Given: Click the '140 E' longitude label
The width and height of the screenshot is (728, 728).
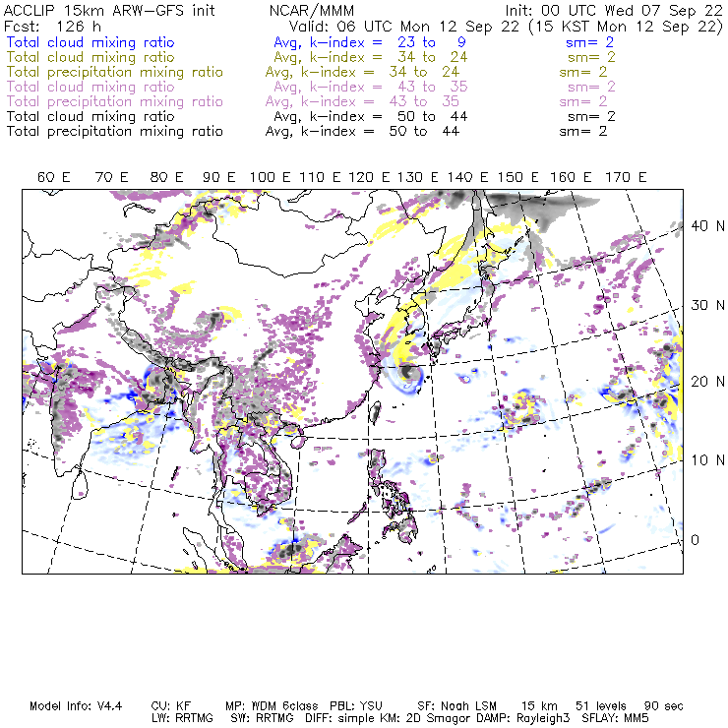Looking at the screenshot, I should click(x=468, y=177).
